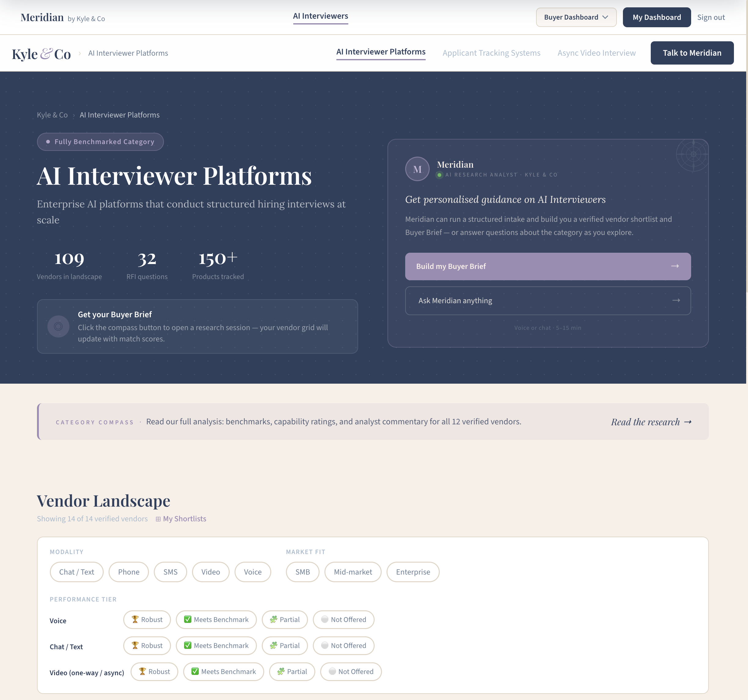The image size is (748, 700).
Task: Filter Voice tier by Partial
Action: 285,620
